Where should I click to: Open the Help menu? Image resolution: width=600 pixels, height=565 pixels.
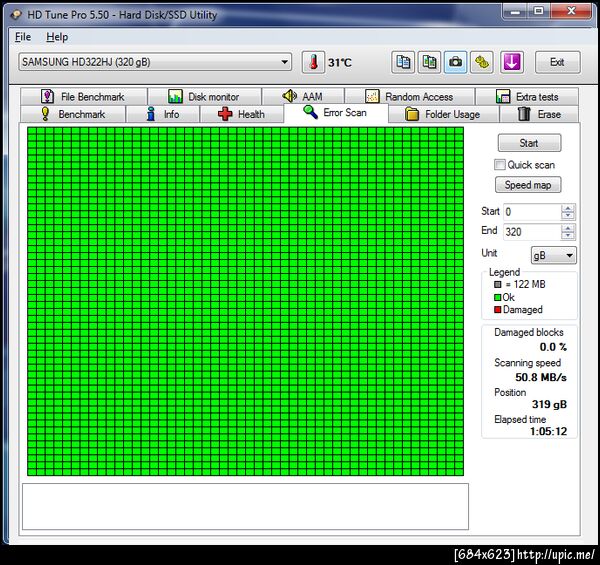[57, 37]
